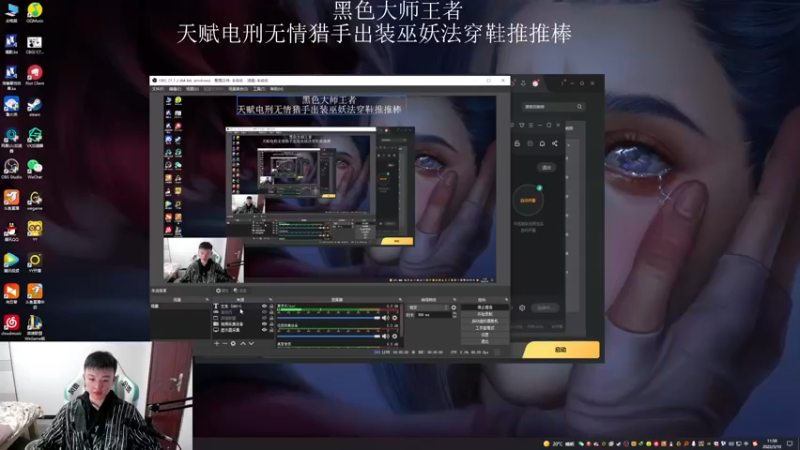
Task: Open the scene transition type dropdown
Action: tap(428, 308)
